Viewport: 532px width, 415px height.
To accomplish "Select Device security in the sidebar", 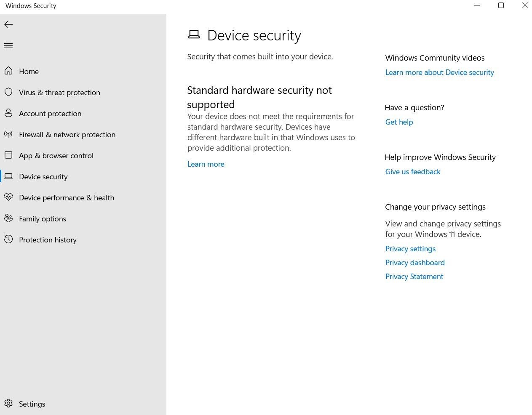I will click(43, 177).
